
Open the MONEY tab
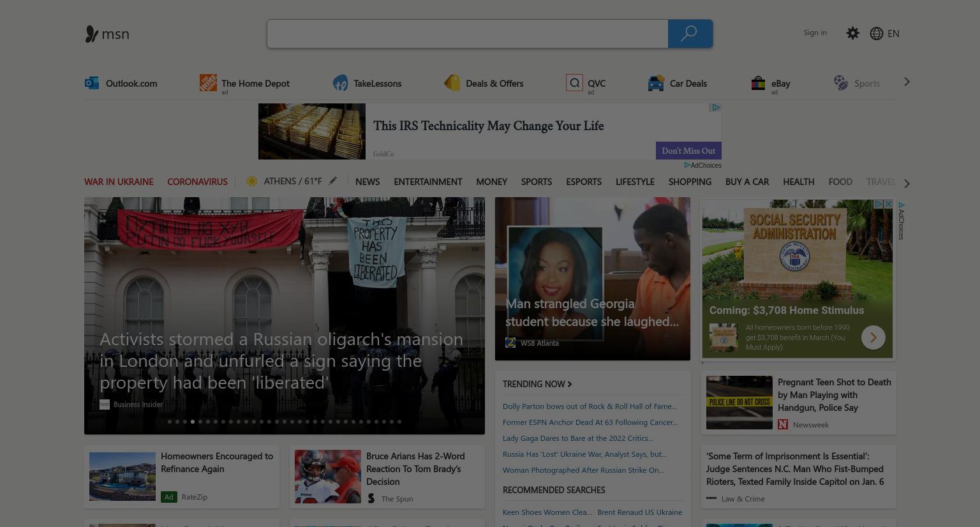point(491,182)
